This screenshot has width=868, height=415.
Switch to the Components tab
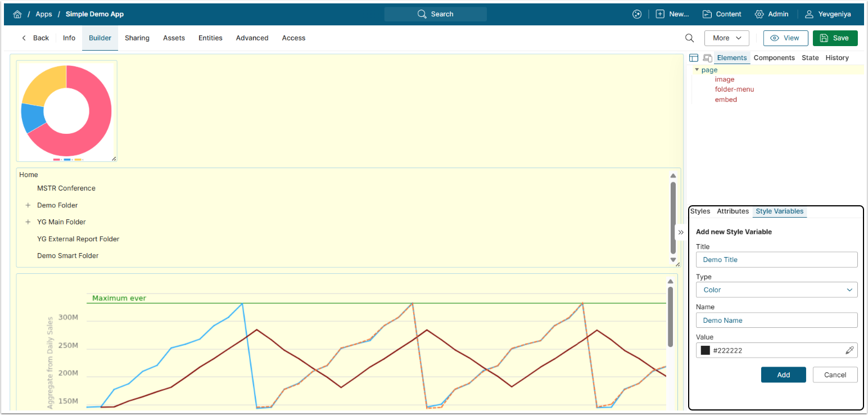[774, 58]
